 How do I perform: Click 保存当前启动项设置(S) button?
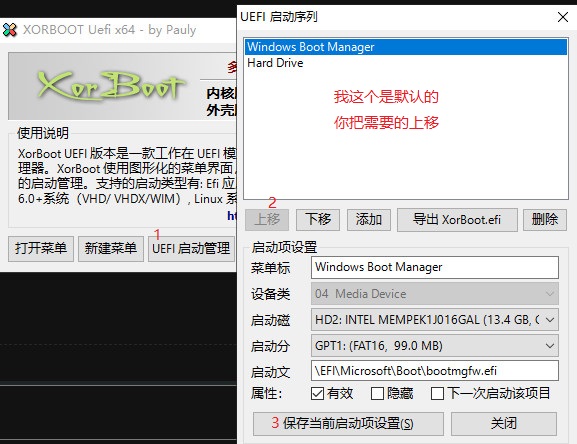click(x=348, y=423)
